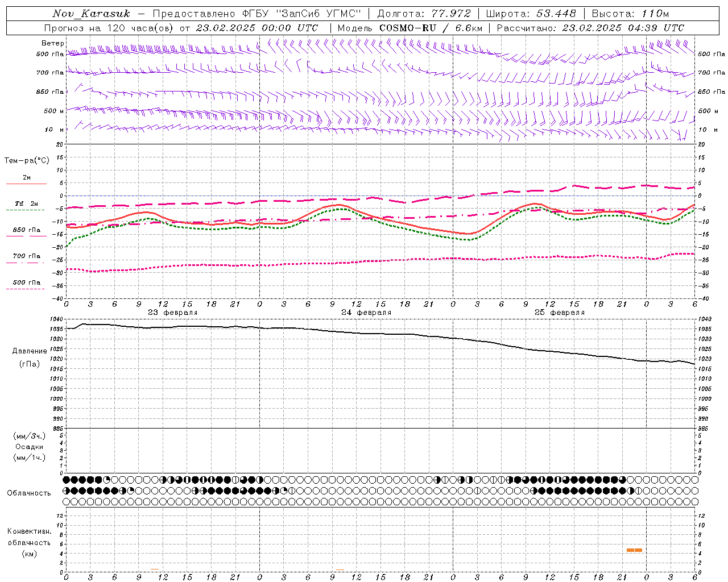Click the (гПа) unit label under Давление
Viewport: 728px width, 582px height.
pyautogui.click(x=30, y=364)
